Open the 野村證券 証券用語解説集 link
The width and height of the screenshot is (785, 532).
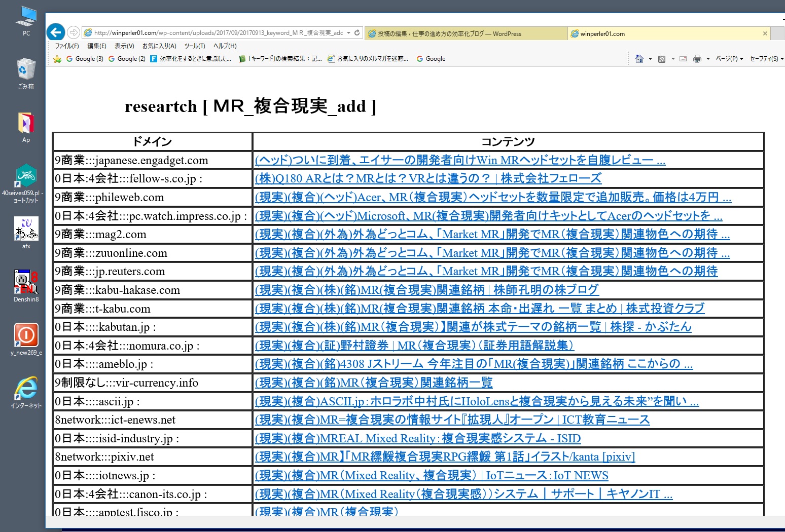coord(414,346)
